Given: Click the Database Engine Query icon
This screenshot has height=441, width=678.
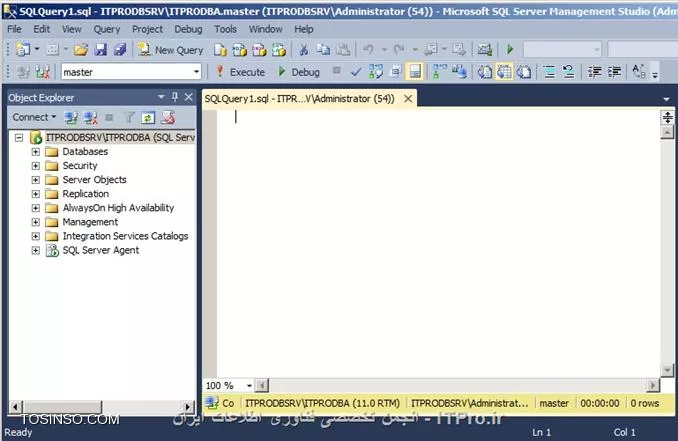Looking at the screenshot, I should pyautogui.click(x=220, y=50).
